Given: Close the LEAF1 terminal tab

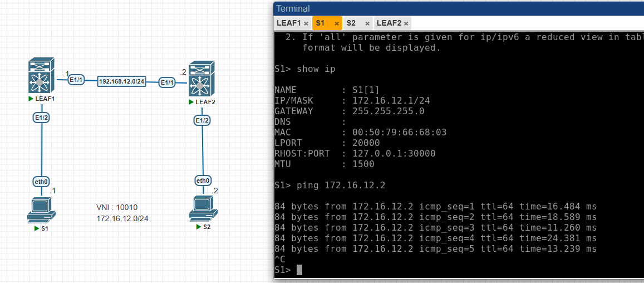Looking at the screenshot, I should coord(306,23).
